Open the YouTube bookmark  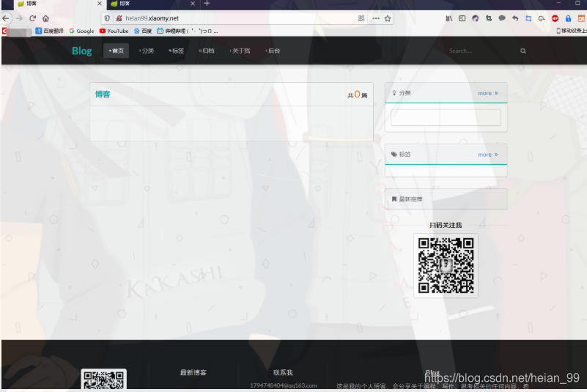[114, 31]
